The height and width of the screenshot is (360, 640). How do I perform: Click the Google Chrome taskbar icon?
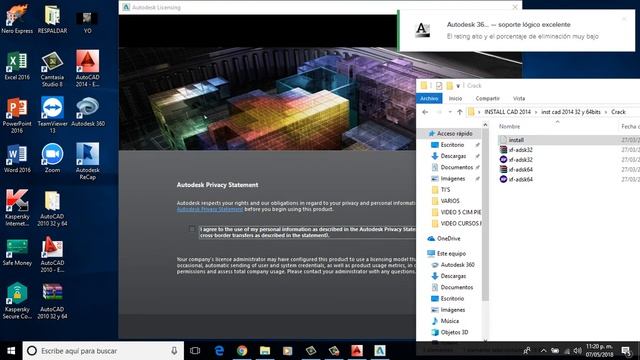click(242, 351)
